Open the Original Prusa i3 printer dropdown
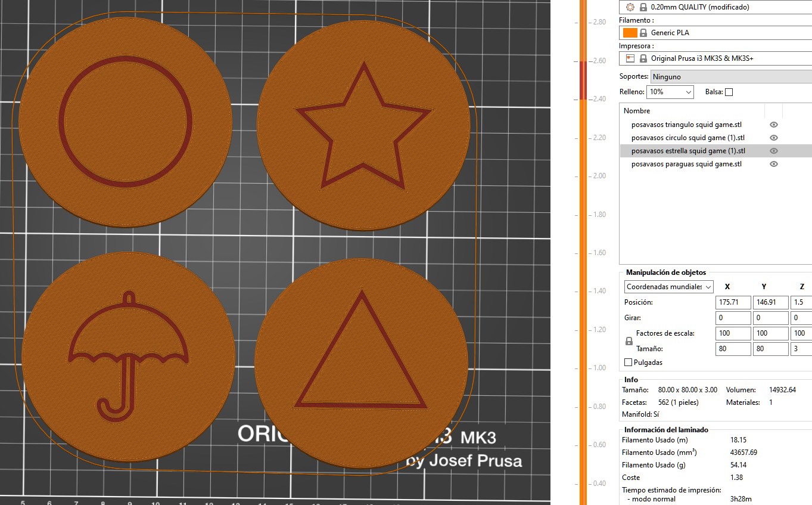Viewport: 812px width, 505px height. click(715, 58)
